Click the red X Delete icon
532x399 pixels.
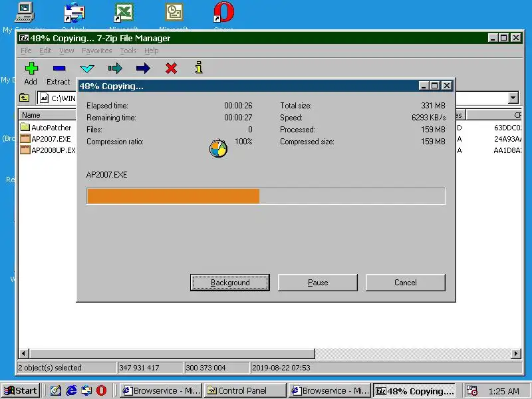(171, 68)
